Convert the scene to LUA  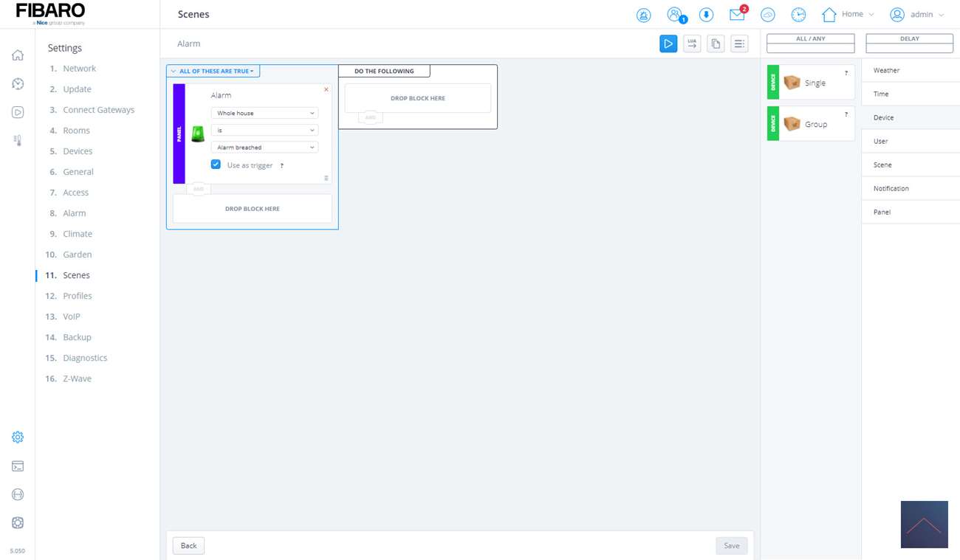pos(692,44)
